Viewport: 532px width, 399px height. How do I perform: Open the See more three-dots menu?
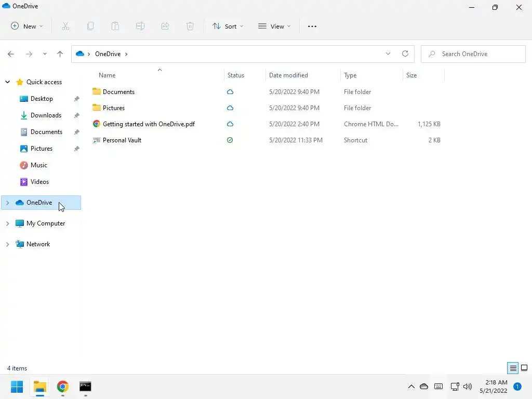pos(312,26)
